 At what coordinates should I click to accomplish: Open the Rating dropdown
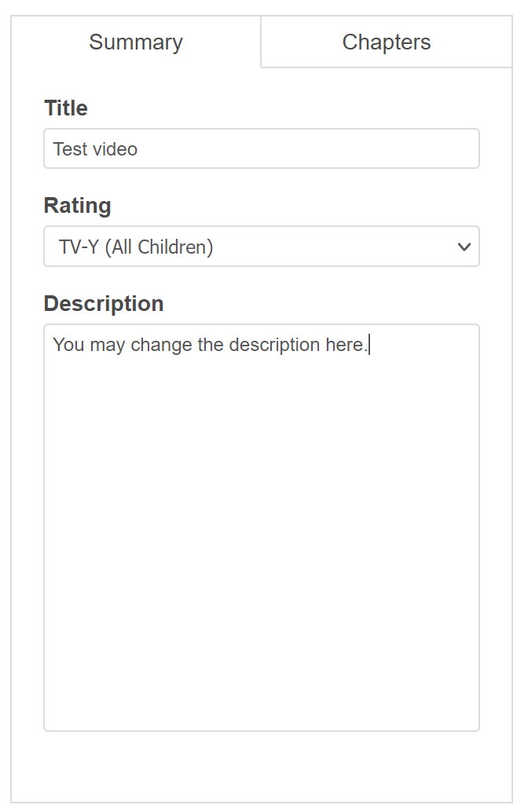click(x=261, y=247)
